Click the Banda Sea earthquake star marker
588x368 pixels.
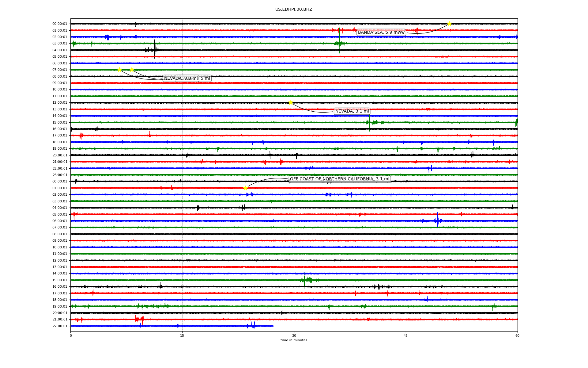click(449, 24)
